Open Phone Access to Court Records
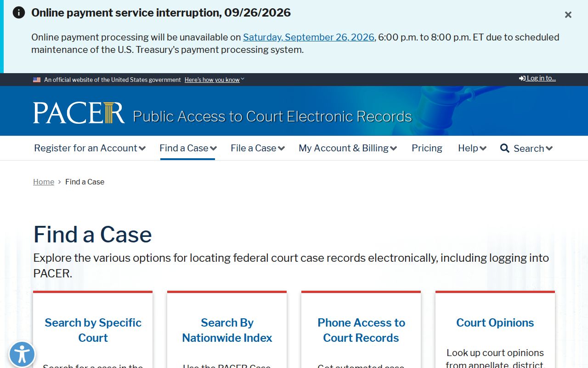 click(361, 330)
